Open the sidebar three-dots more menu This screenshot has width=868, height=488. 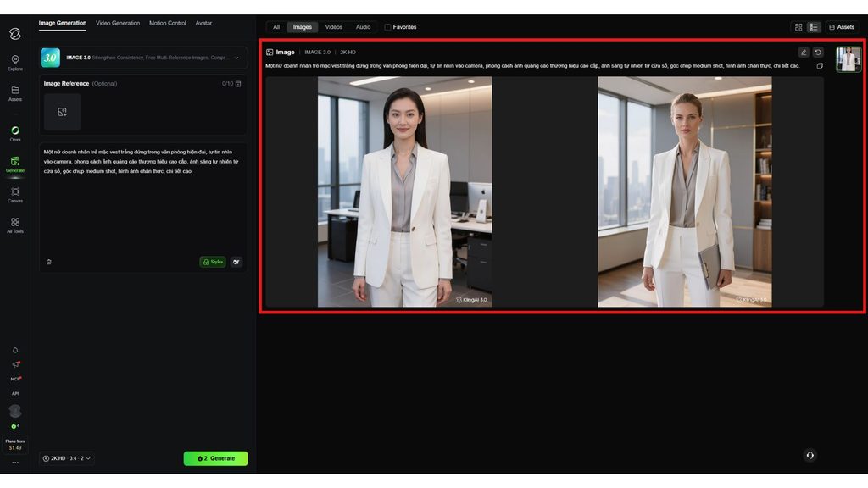point(15,463)
